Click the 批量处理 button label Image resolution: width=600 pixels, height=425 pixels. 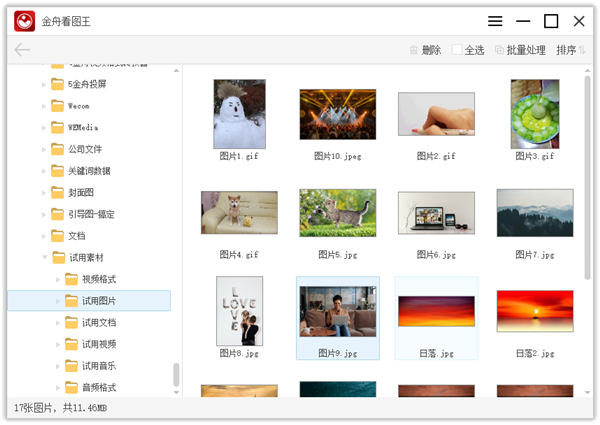526,50
